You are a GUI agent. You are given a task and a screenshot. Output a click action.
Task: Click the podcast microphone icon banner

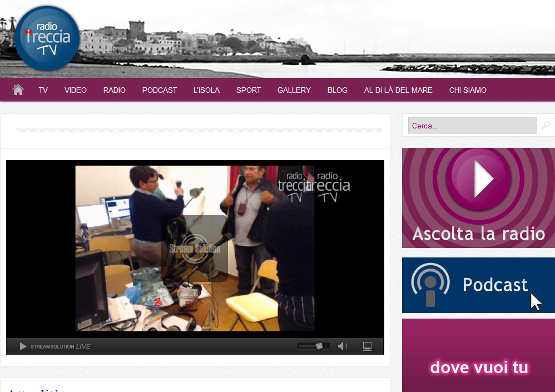click(x=430, y=285)
